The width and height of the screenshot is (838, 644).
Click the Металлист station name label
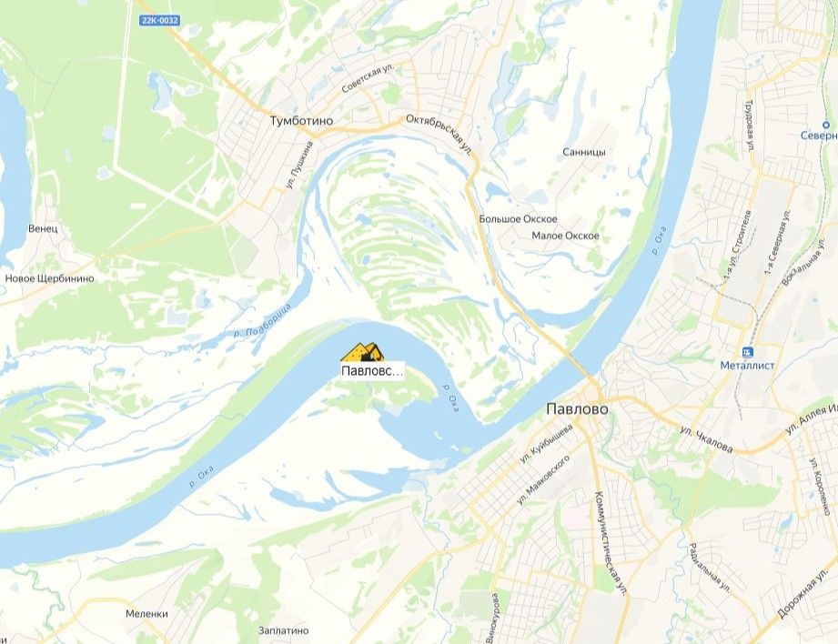[x=747, y=366]
